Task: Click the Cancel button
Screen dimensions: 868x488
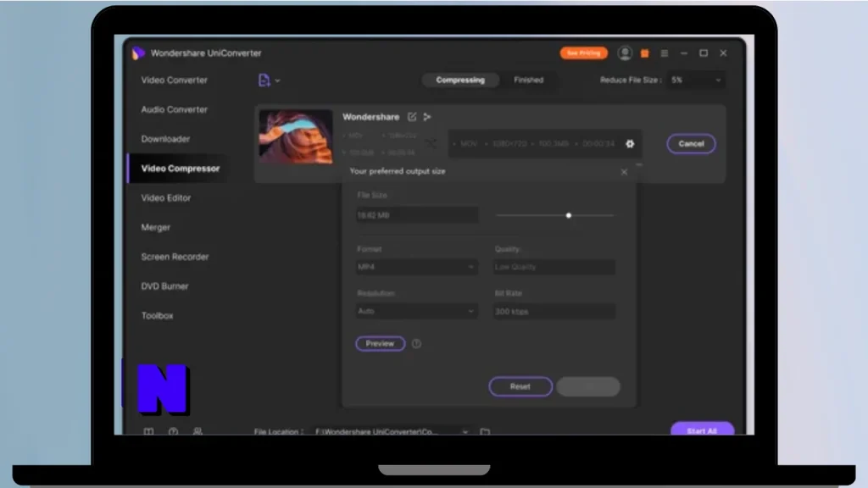Action: [691, 144]
